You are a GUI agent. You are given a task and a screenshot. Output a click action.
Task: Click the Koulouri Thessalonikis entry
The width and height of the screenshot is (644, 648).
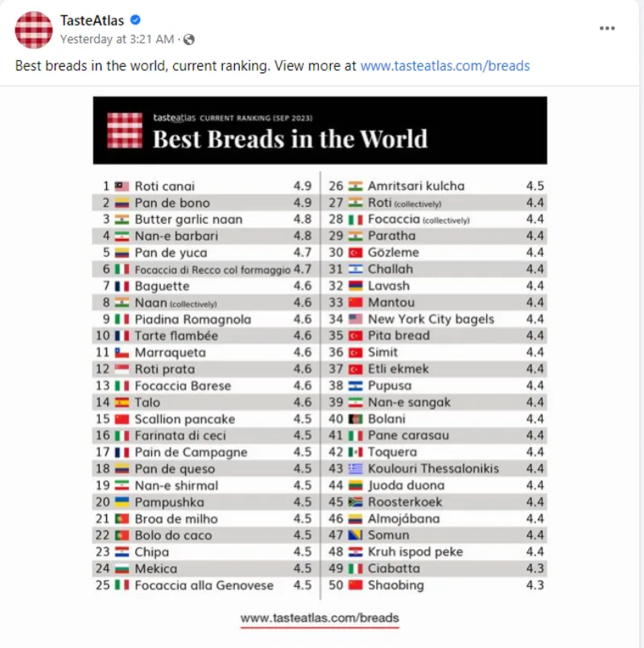(x=433, y=468)
